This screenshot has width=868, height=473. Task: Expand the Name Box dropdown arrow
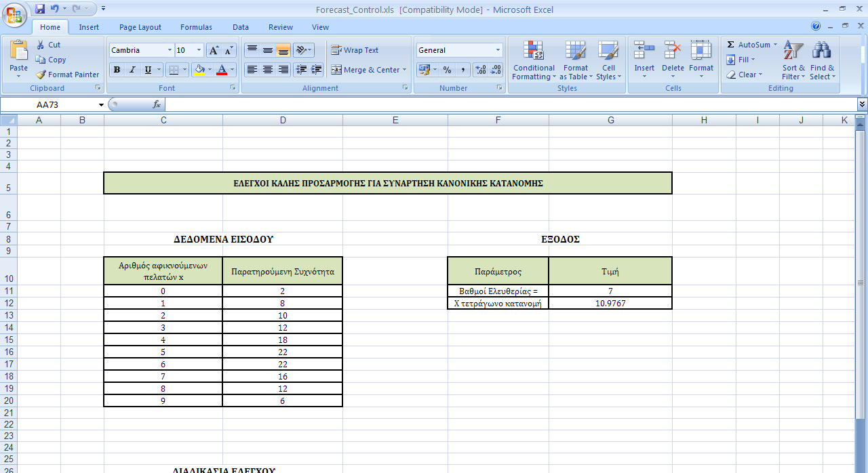click(101, 104)
